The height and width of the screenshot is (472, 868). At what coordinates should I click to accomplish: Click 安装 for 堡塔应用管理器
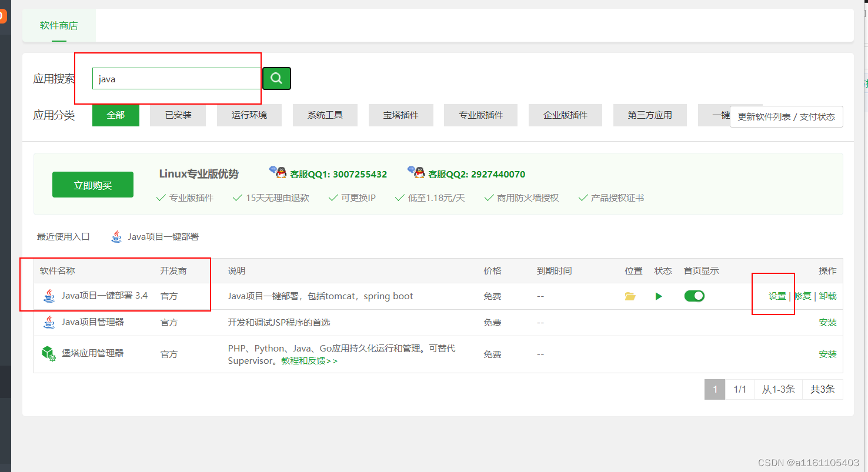tap(827, 354)
